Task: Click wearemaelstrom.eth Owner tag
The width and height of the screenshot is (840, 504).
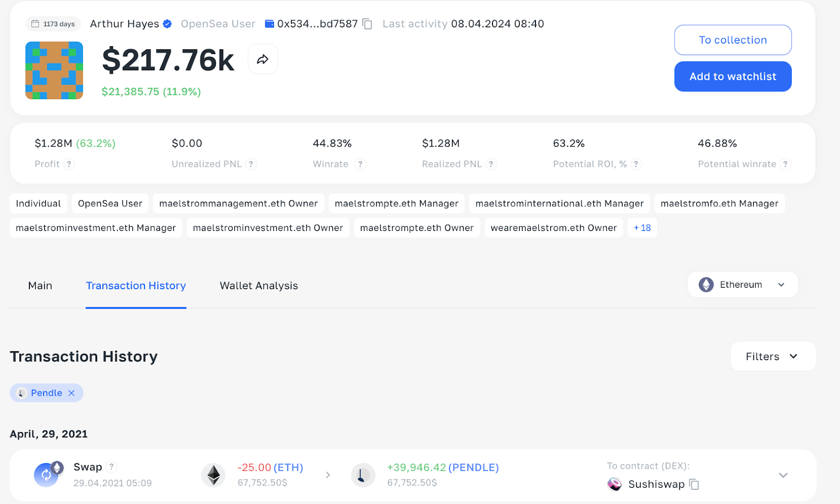Action: click(554, 228)
